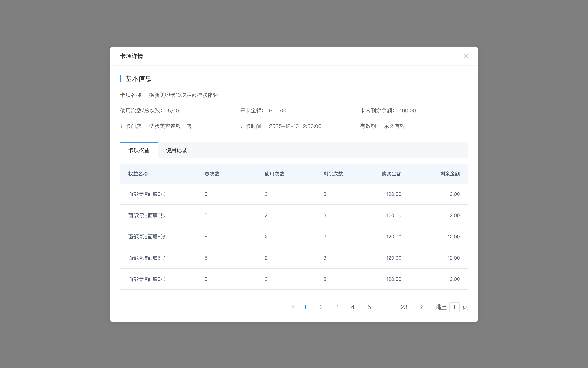Click the 开卡金额 value 500.00
588x368 pixels.
pos(278,110)
